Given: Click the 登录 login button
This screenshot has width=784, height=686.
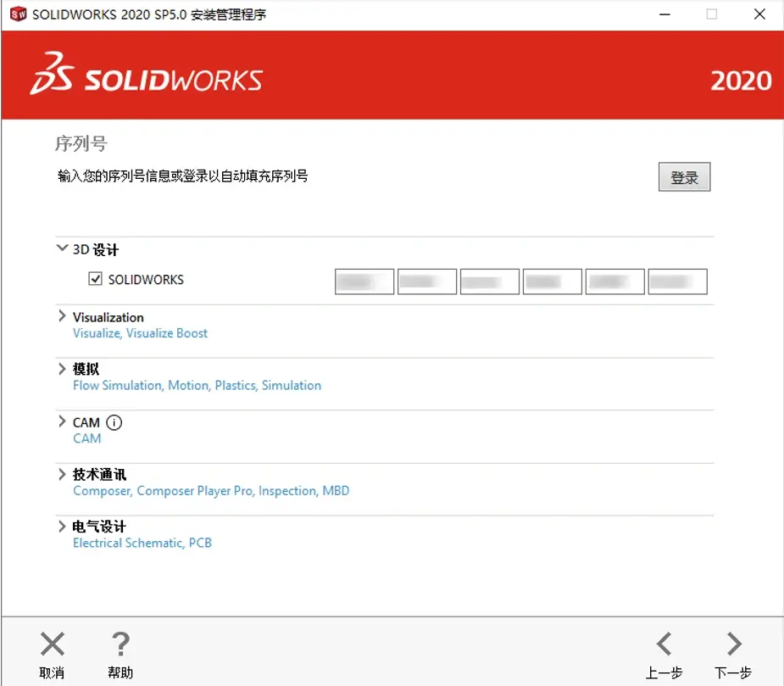Looking at the screenshot, I should (684, 176).
